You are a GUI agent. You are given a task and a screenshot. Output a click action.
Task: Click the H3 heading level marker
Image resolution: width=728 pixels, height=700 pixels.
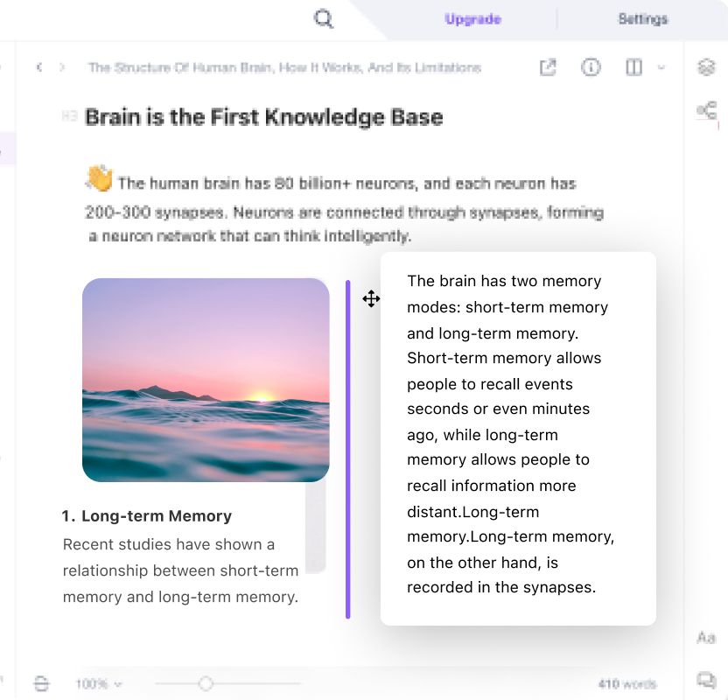coord(69,116)
